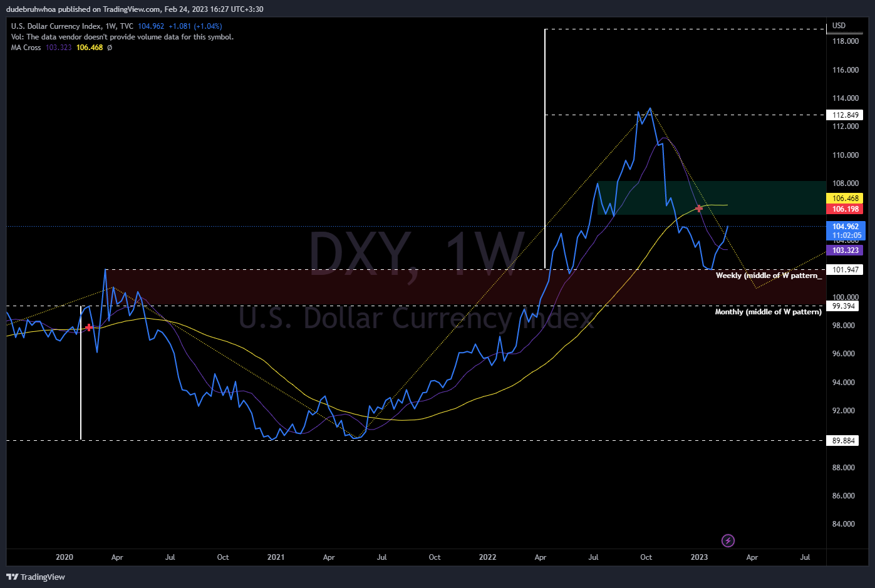Image resolution: width=875 pixels, height=588 pixels.
Task: Click the yellow 106.468 price tag
Action: click(845, 198)
